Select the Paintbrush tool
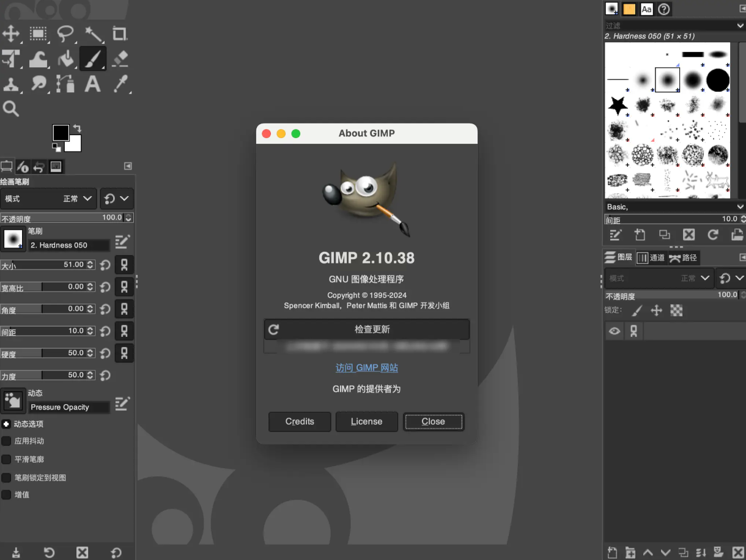Image resolution: width=746 pixels, height=560 pixels. click(x=93, y=59)
